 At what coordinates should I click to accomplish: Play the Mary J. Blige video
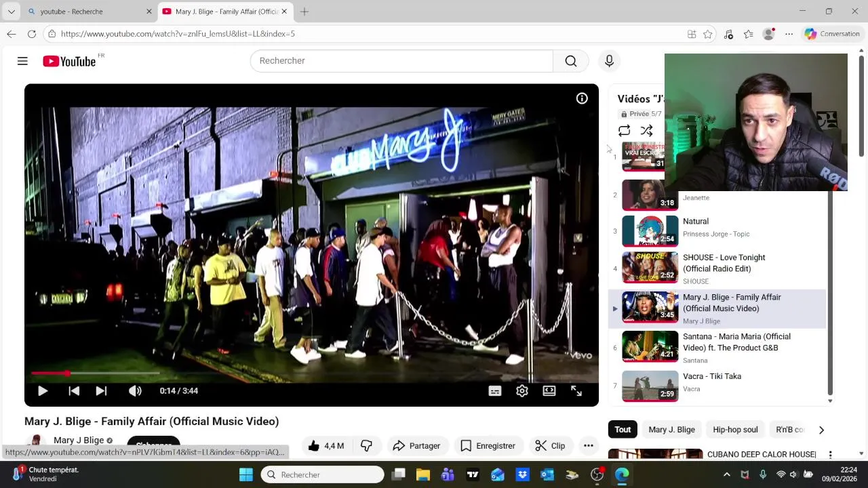(x=42, y=391)
